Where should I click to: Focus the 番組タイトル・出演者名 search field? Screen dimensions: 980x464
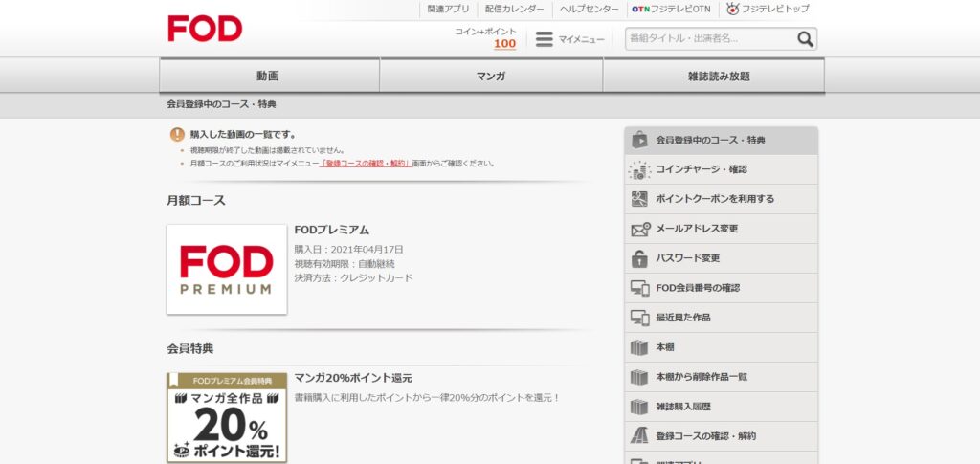(711, 38)
